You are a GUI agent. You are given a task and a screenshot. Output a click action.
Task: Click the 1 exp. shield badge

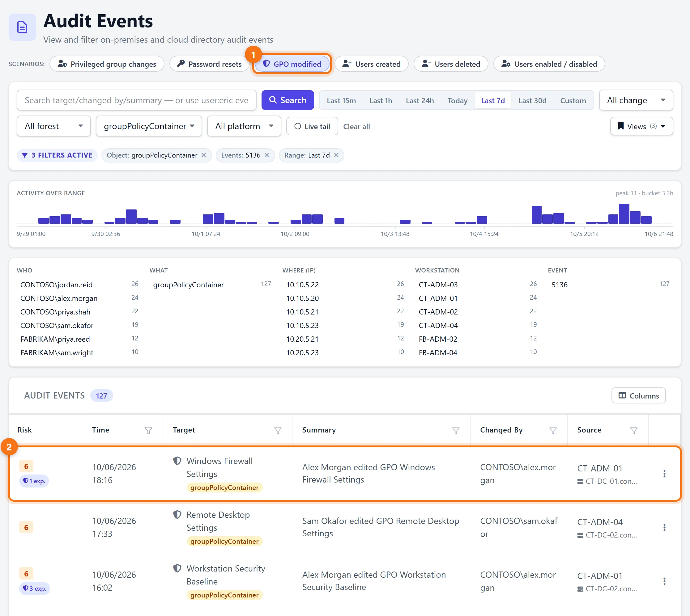click(x=34, y=481)
